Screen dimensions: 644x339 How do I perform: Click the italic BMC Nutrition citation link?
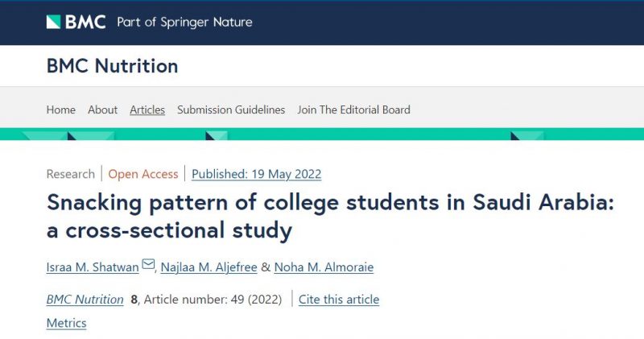[85, 300]
